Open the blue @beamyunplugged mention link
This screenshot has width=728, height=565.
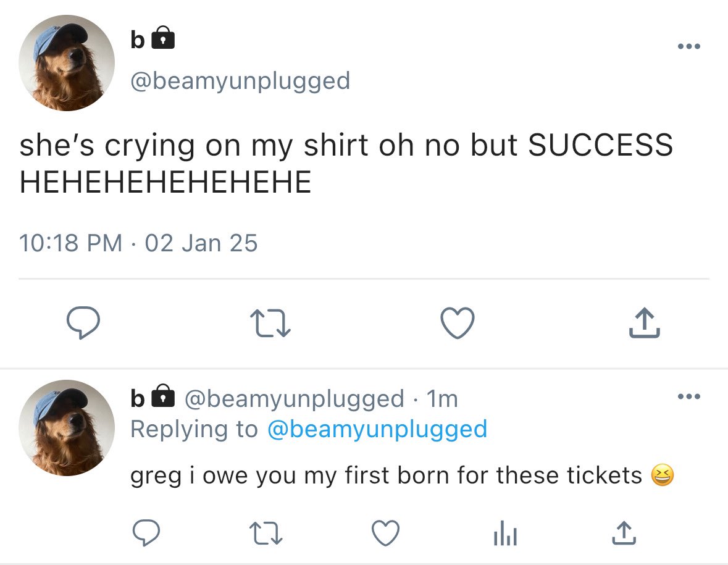click(377, 429)
